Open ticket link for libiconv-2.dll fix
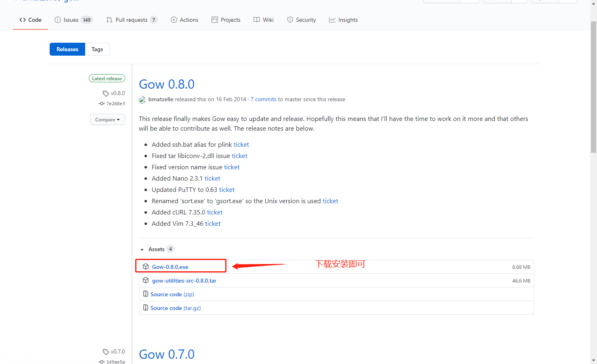597x364 pixels. tap(240, 156)
